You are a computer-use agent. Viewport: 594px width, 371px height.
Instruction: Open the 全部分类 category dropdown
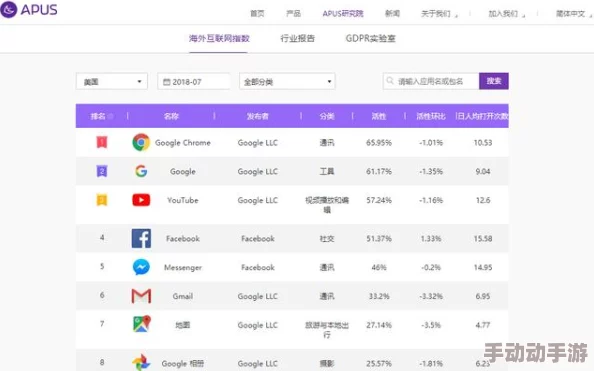click(287, 81)
